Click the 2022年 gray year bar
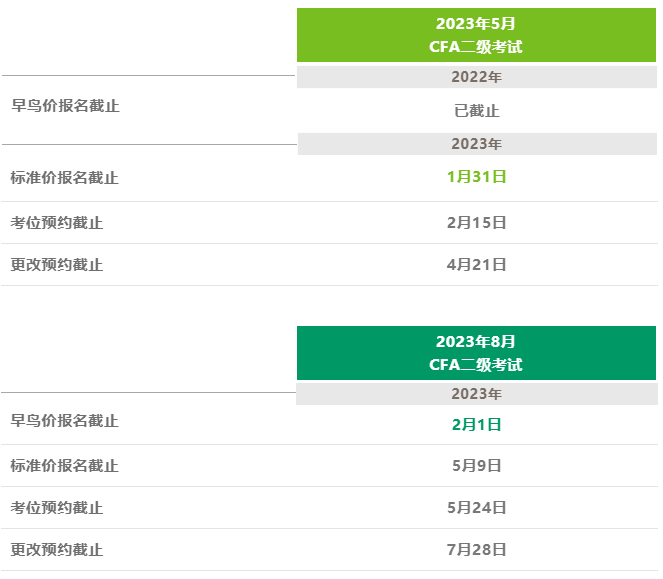This screenshot has width=663, height=579. pos(477,77)
